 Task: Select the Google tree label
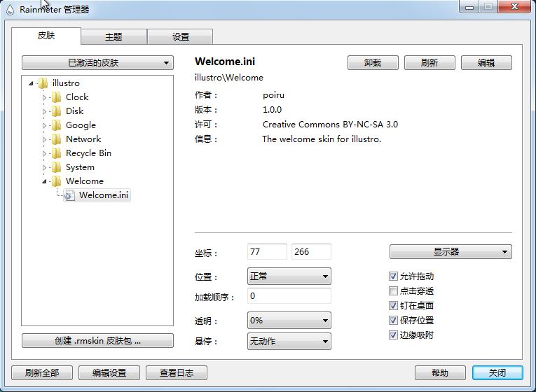pyautogui.click(x=81, y=125)
